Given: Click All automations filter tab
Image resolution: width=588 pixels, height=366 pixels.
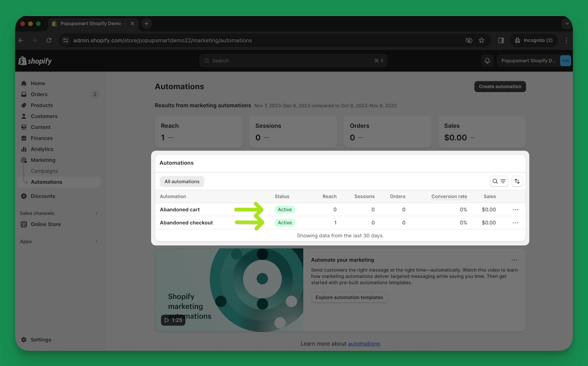Looking at the screenshot, I should pos(182,181).
